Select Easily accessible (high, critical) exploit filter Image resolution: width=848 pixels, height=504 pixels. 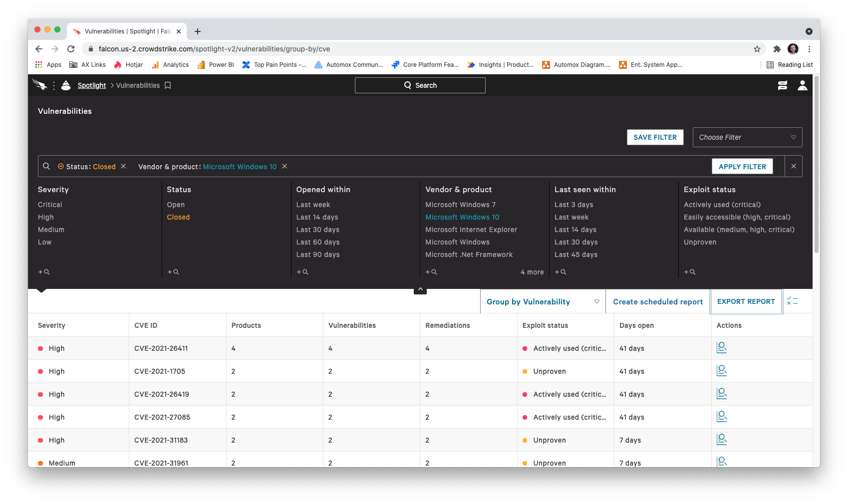[737, 217]
